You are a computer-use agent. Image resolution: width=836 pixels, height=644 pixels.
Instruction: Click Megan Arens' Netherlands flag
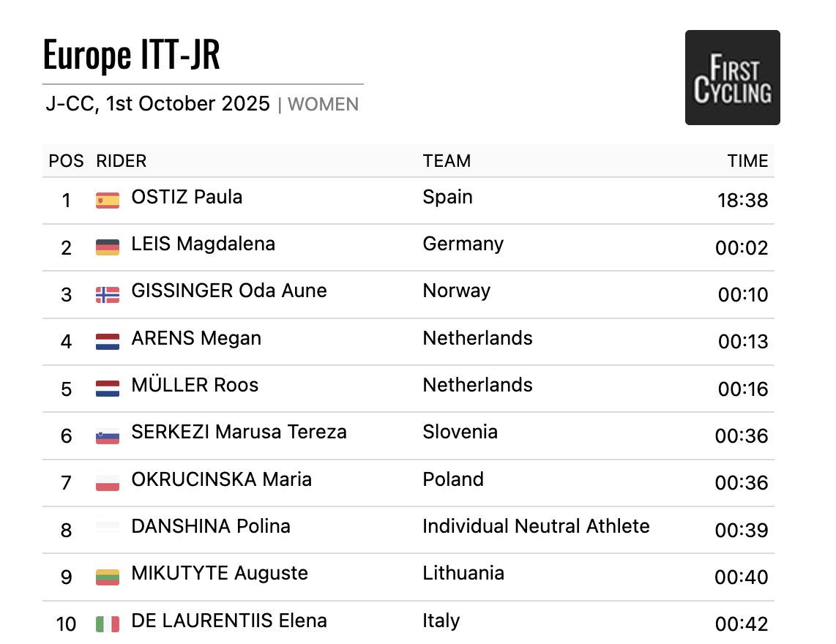[108, 342]
